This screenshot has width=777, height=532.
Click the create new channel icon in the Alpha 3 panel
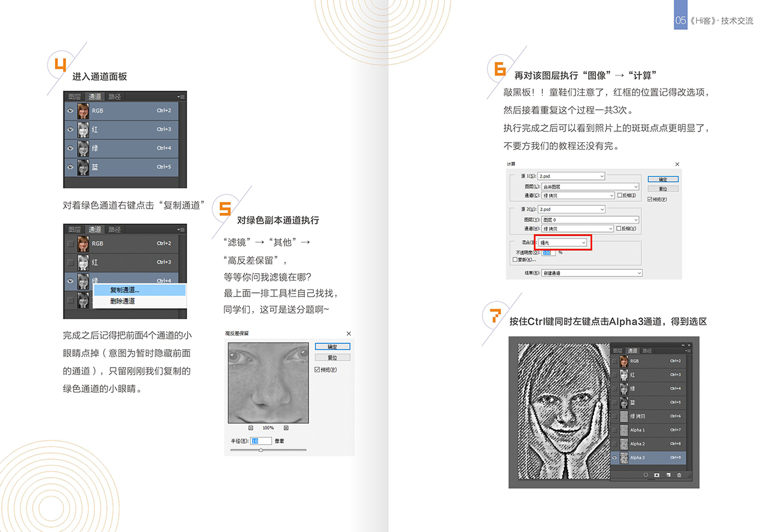click(x=668, y=475)
